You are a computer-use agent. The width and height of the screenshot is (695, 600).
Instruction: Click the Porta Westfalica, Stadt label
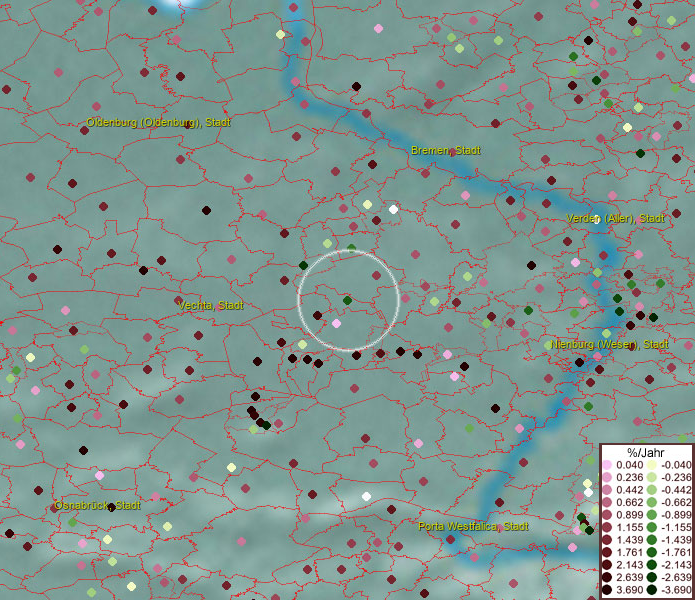pos(473,526)
